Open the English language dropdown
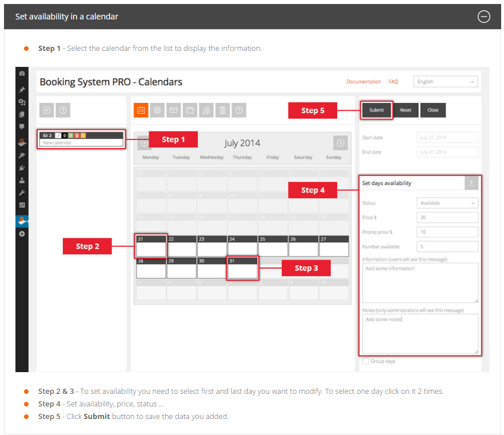This screenshot has width=504, height=435. [x=445, y=81]
